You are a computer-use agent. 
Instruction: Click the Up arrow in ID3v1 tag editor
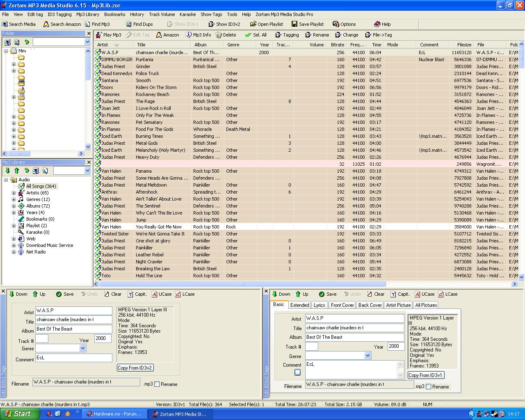(x=39, y=294)
